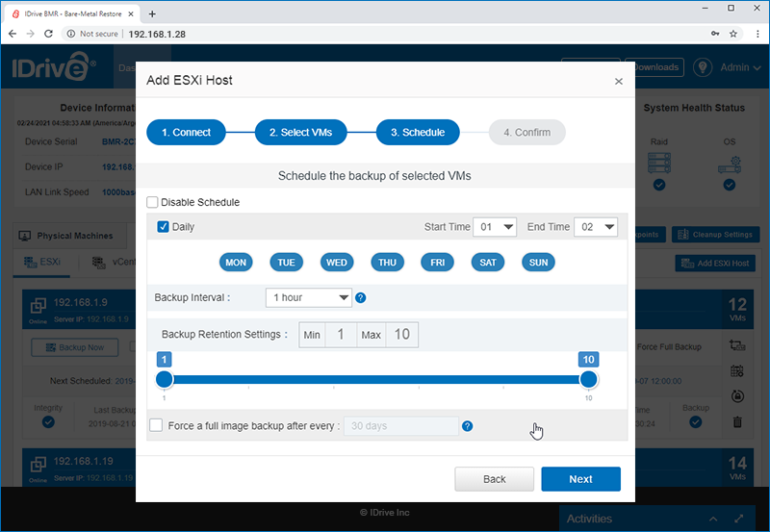Click the delete trash icon for host 192.168.1.9
This screenshot has width=770, height=532.
(x=737, y=421)
